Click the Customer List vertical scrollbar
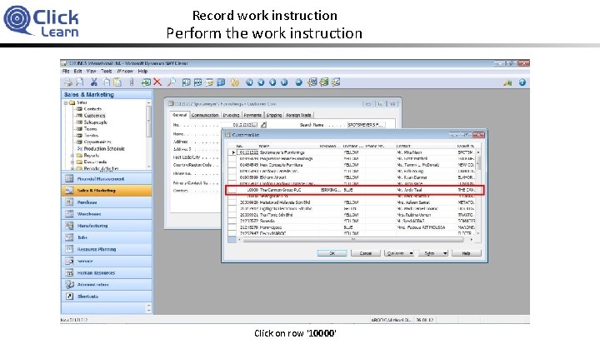The width and height of the screenshot is (600, 364). (x=478, y=192)
